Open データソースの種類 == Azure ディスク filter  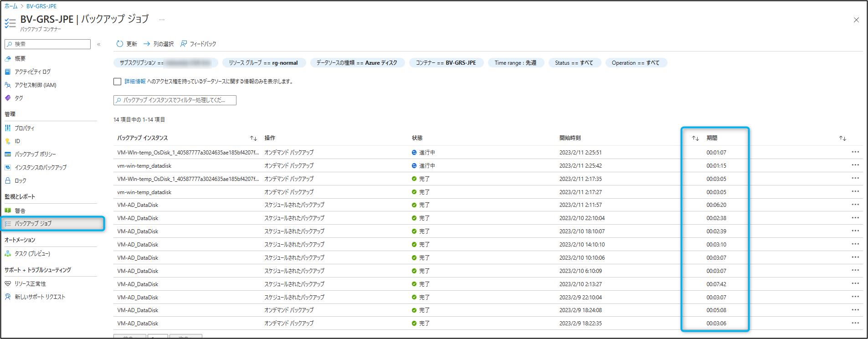[x=357, y=63]
